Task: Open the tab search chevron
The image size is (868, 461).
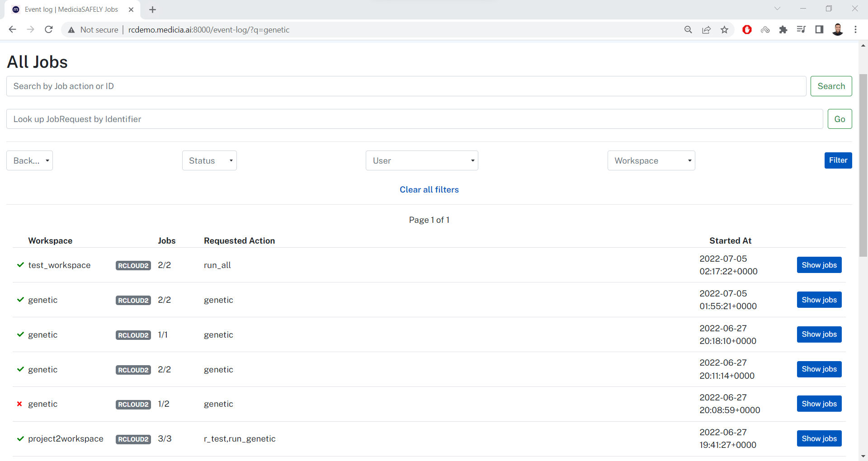Action: tap(777, 9)
